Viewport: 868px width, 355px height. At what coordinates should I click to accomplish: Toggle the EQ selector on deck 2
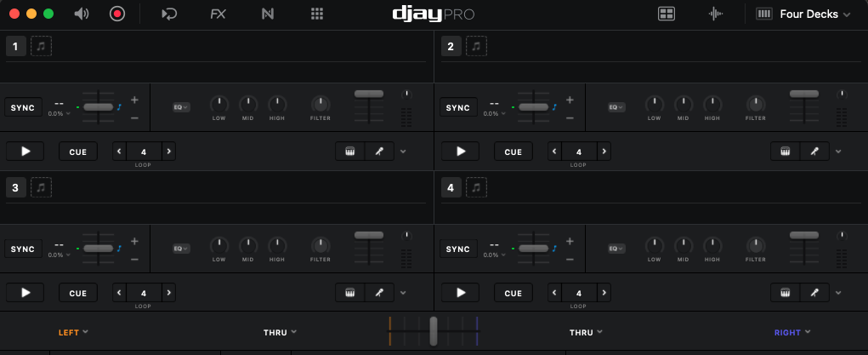616,107
